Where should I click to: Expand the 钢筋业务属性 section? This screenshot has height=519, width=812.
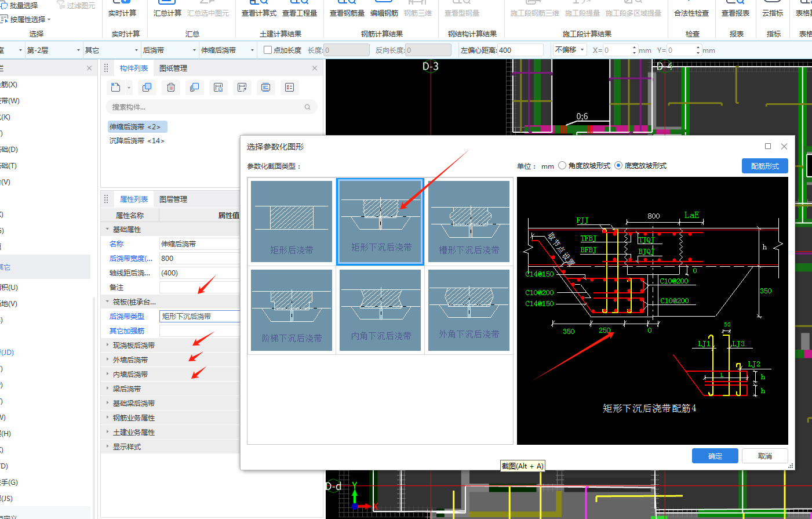pyautogui.click(x=107, y=418)
